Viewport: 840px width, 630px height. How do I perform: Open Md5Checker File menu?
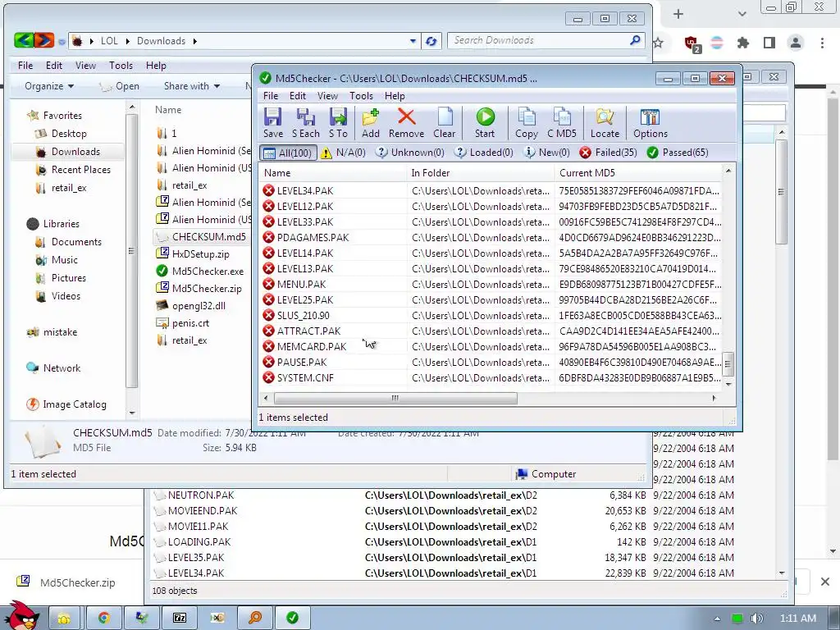[x=271, y=96]
